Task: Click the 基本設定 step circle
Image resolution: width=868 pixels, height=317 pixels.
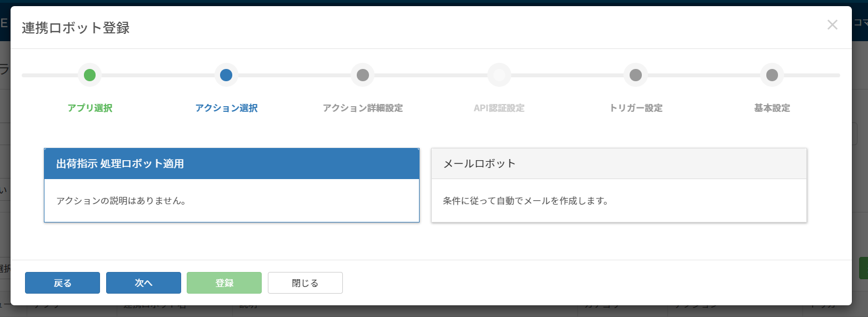Action: tap(772, 75)
